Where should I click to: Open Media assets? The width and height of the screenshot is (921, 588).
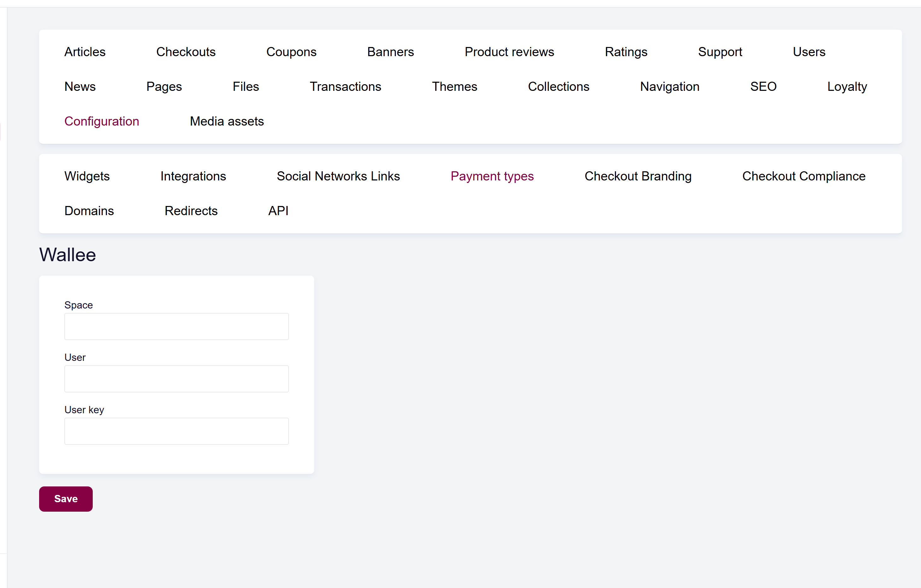point(227,121)
